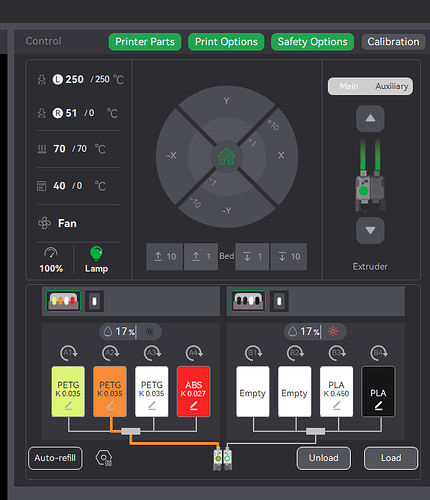Click the extruder up arrow
Viewport: 430px width, 500px height.
point(370,119)
